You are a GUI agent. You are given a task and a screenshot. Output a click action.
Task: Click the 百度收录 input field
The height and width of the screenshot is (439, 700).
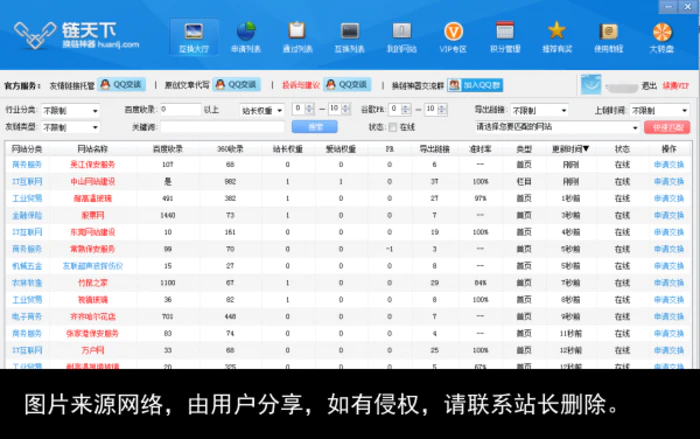(x=180, y=109)
